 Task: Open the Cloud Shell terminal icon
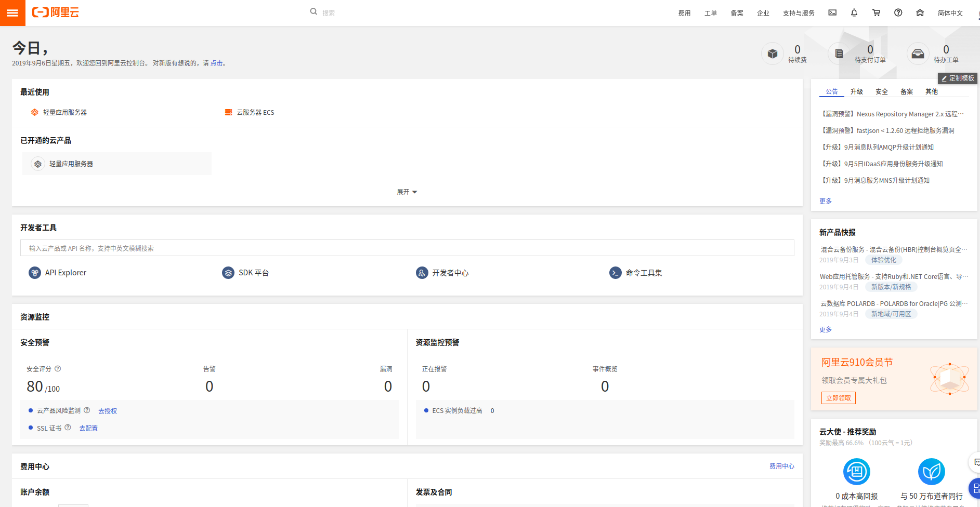(x=832, y=12)
